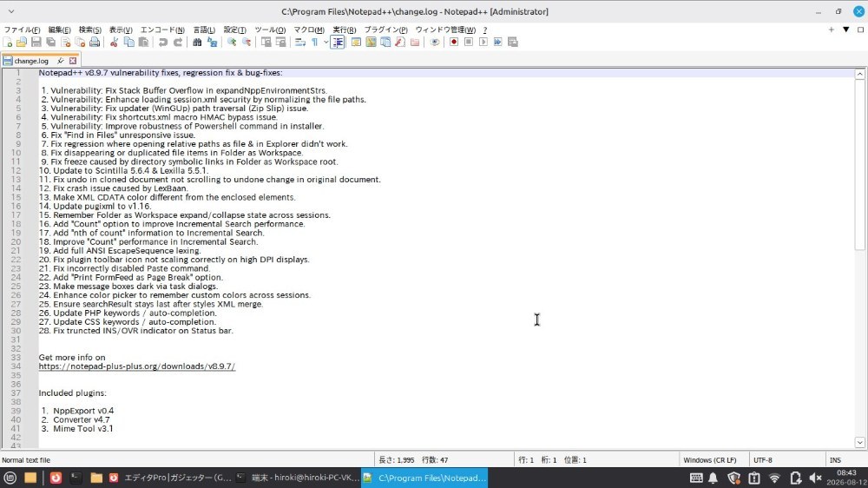The height and width of the screenshot is (488, 868).
Task: Open the ? help menu
Action: coord(485,30)
